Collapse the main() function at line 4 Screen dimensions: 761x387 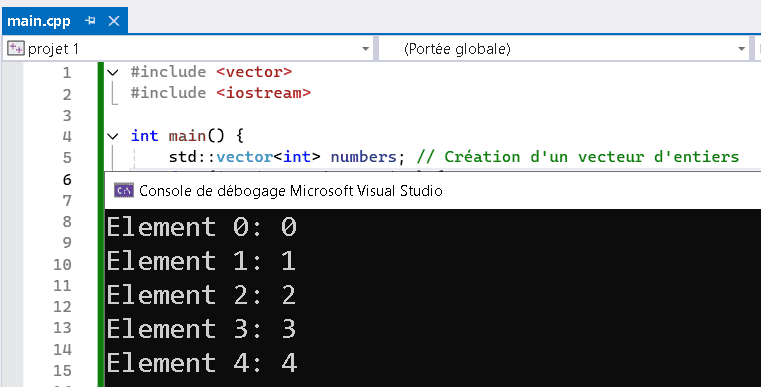[113, 136]
